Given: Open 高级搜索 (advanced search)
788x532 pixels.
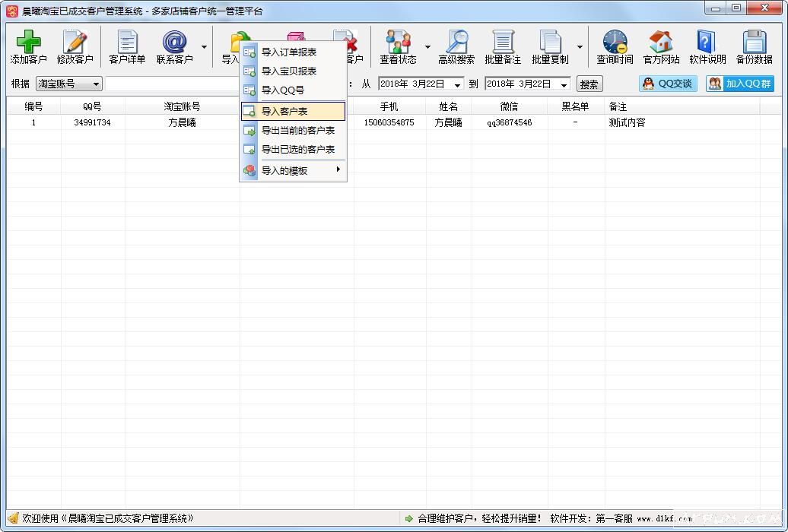Looking at the screenshot, I should coord(456,46).
